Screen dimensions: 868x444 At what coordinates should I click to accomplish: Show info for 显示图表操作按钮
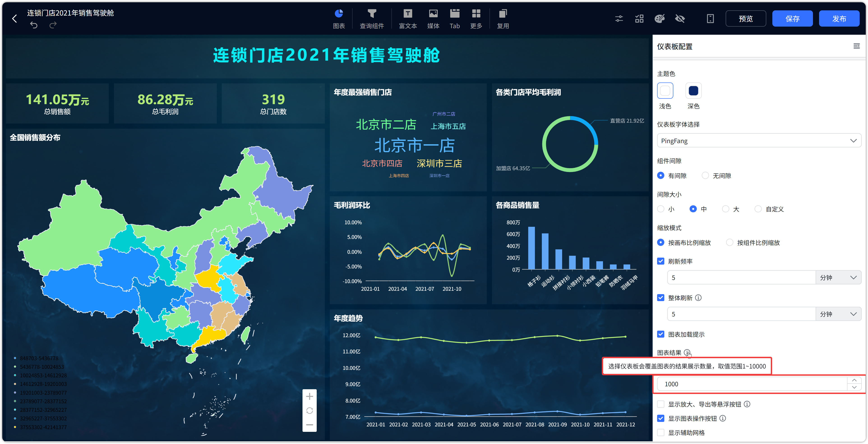click(723, 418)
